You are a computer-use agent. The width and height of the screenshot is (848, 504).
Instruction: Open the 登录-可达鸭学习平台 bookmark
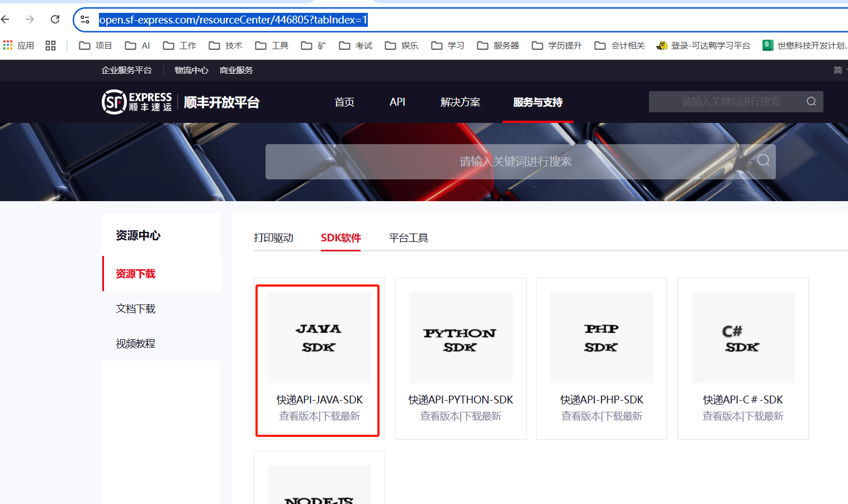point(703,45)
